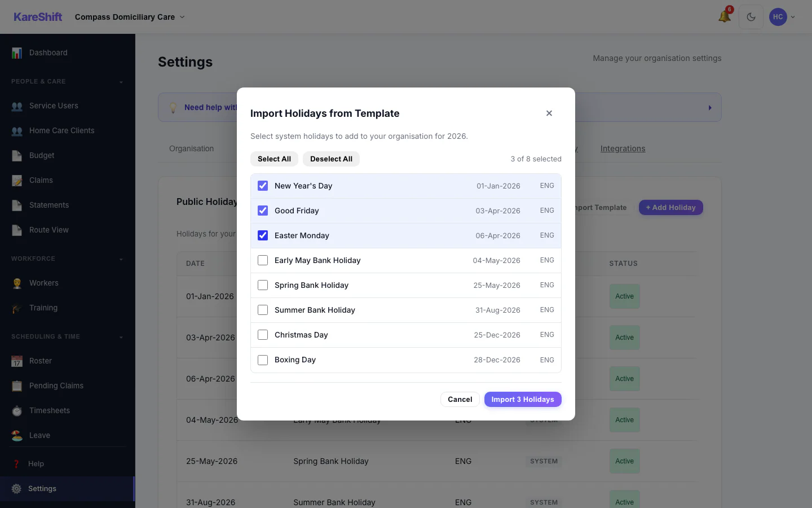Click the Select All button

pyautogui.click(x=275, y=159)
